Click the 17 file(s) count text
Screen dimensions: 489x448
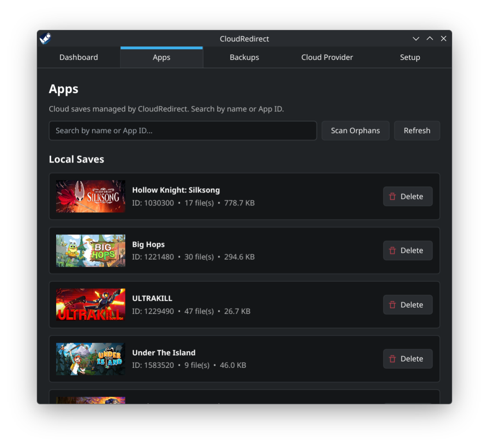199,203
